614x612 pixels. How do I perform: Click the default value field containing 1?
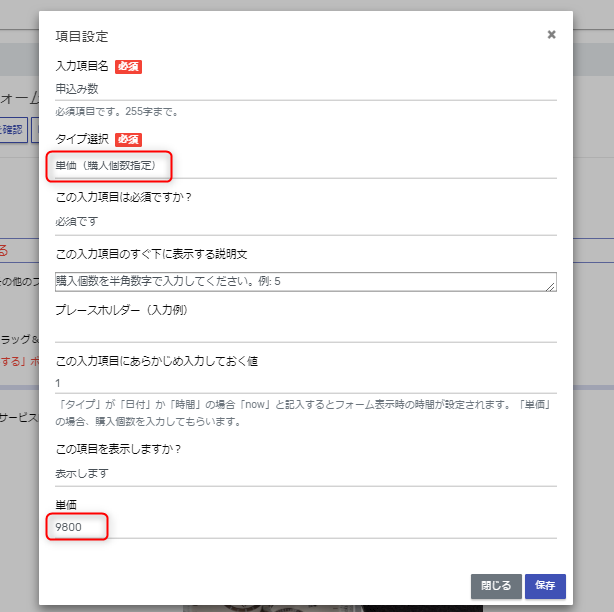point(305,383)
